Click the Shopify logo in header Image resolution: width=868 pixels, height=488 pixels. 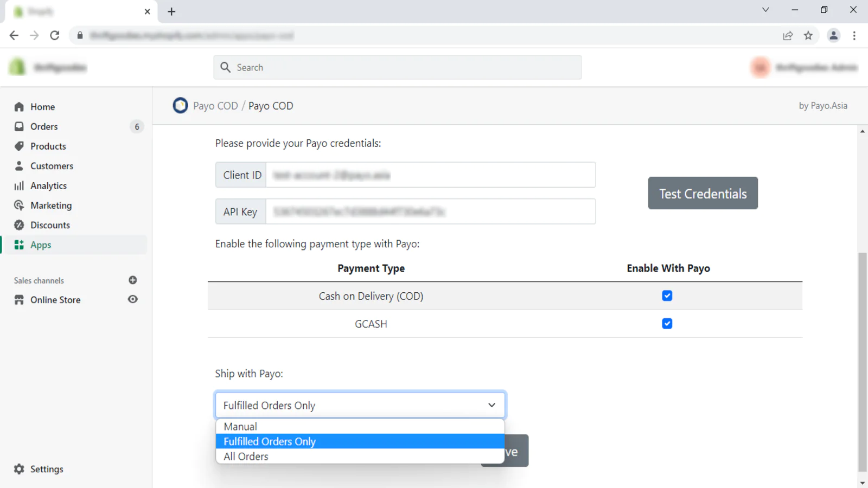coord(17,67)
